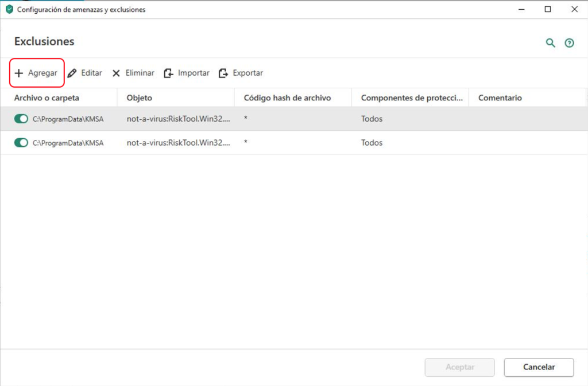Select the first C:\ProgramData\KMSA row path

(68, 119)
